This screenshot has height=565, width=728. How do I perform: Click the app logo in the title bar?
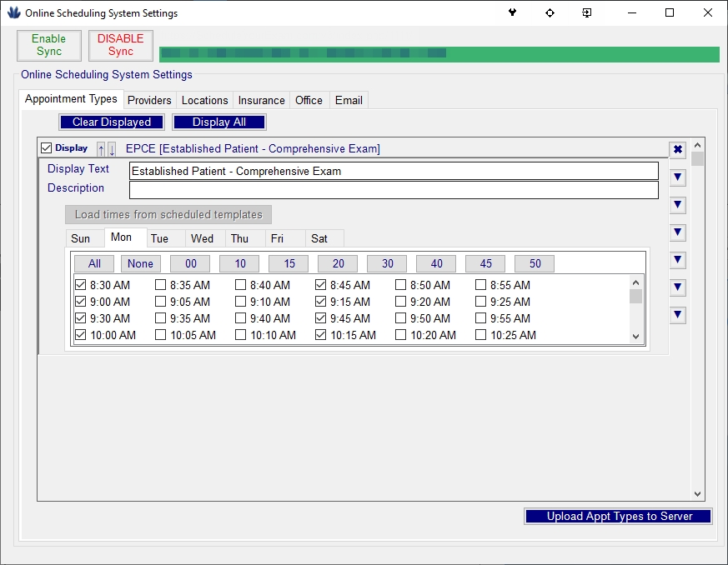coord(13,13)
